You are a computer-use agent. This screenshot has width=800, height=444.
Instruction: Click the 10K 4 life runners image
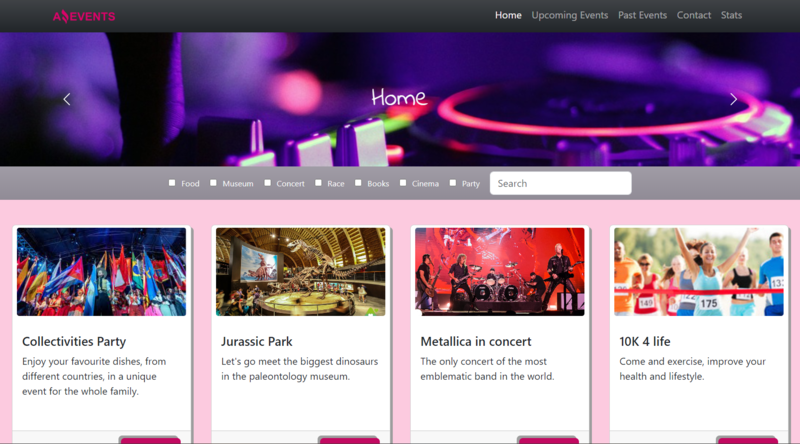(698, 272)
